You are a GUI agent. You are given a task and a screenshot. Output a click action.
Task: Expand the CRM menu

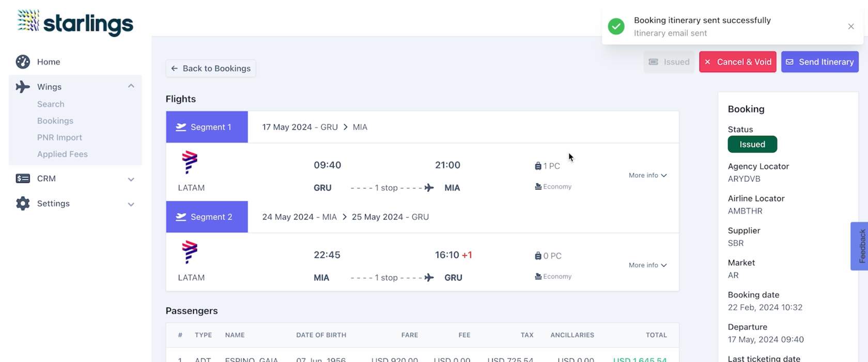point(131,179)
